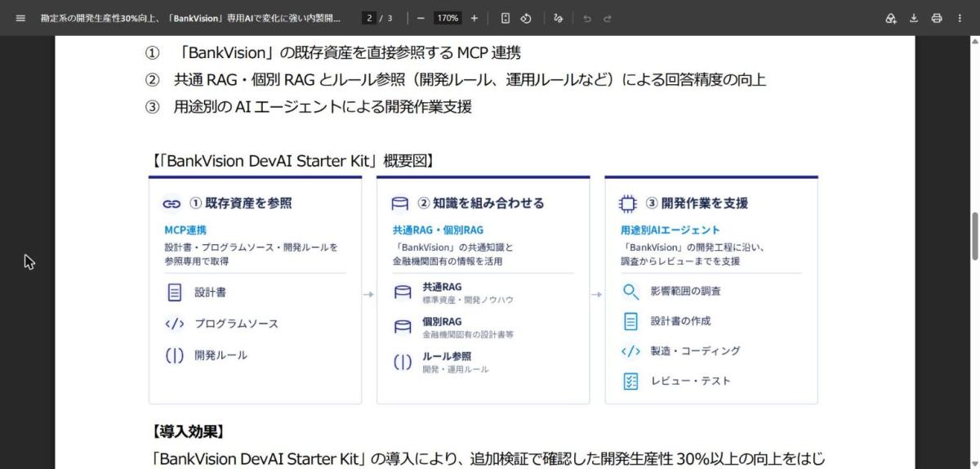The image size is (980, 469).
Task: Click the blue MCP連携 subtitle
Action: 185,230
